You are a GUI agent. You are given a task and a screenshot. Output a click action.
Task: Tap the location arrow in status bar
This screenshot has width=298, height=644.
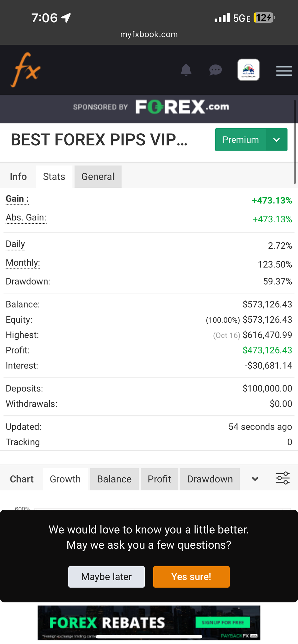point(66,18)
